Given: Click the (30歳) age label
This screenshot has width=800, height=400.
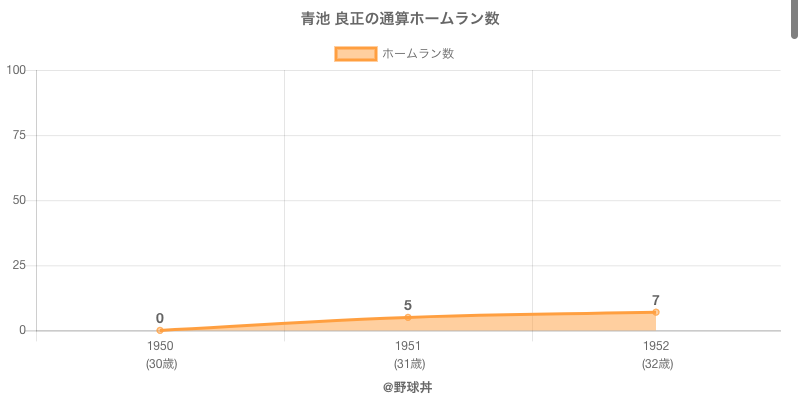Looking at the screenshot, I should 160,364.
